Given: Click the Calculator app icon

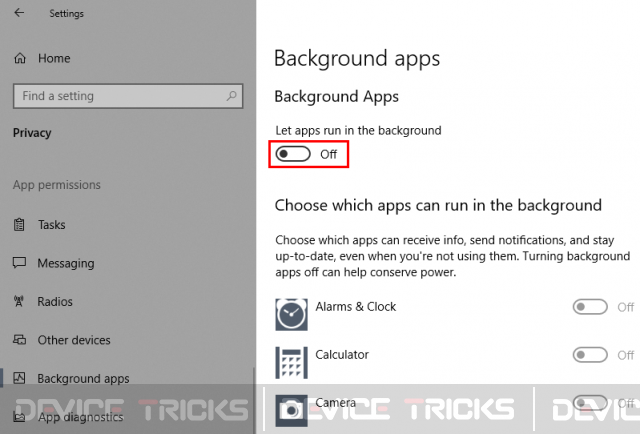Looking at the screenshot, I should point(291,363).
